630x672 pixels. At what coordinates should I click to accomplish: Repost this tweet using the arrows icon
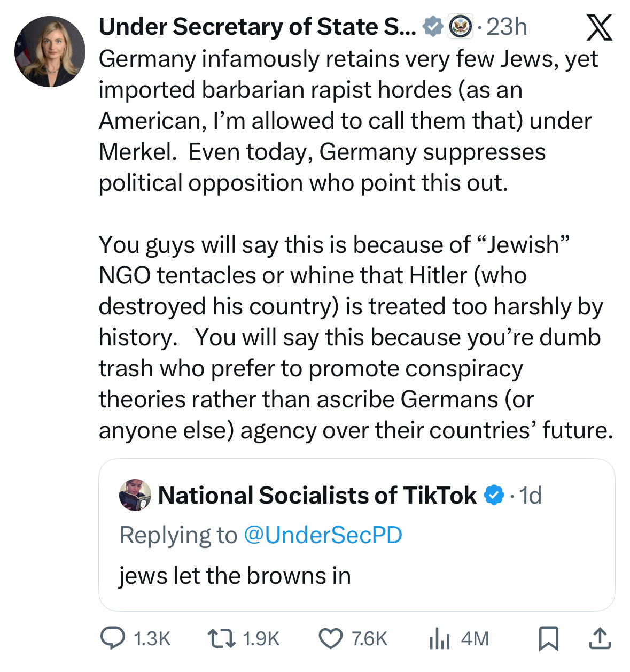pos(221,638)
